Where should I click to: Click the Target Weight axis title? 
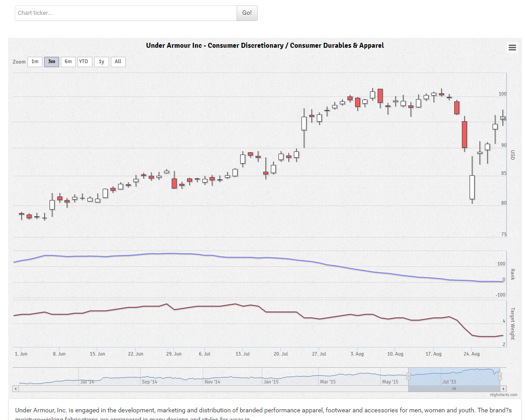point(513,324)
